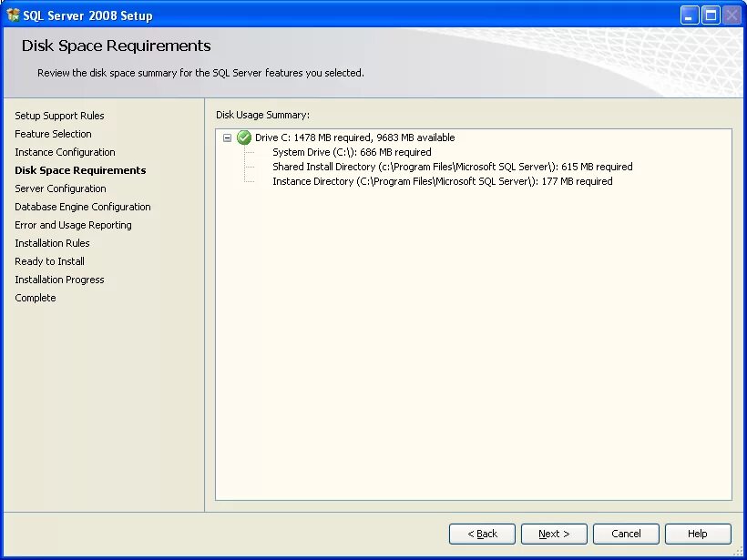Open the Setup Support Rules step
This screenshot has width=747, height=560.
(x=59, y=116)
